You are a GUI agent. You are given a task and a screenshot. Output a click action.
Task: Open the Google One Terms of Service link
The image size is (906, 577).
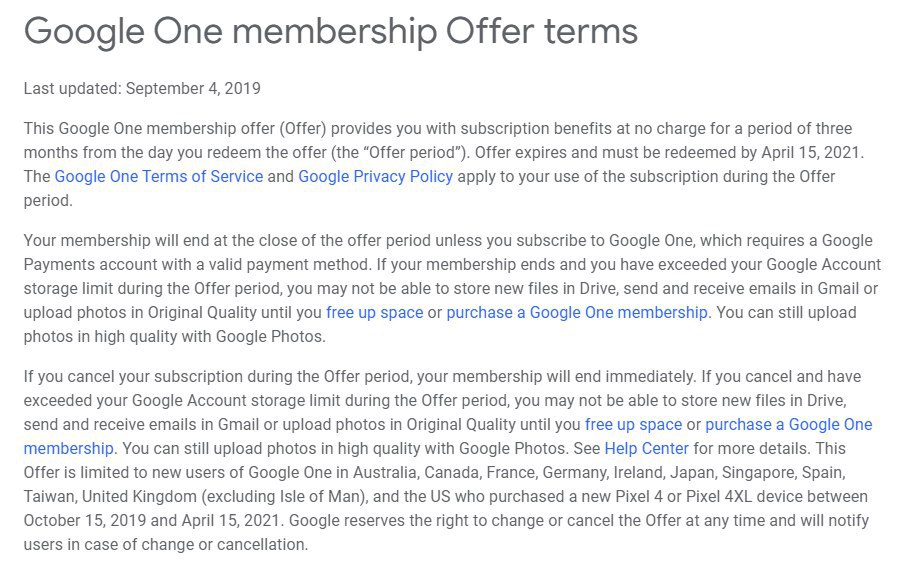pos(159,177)
